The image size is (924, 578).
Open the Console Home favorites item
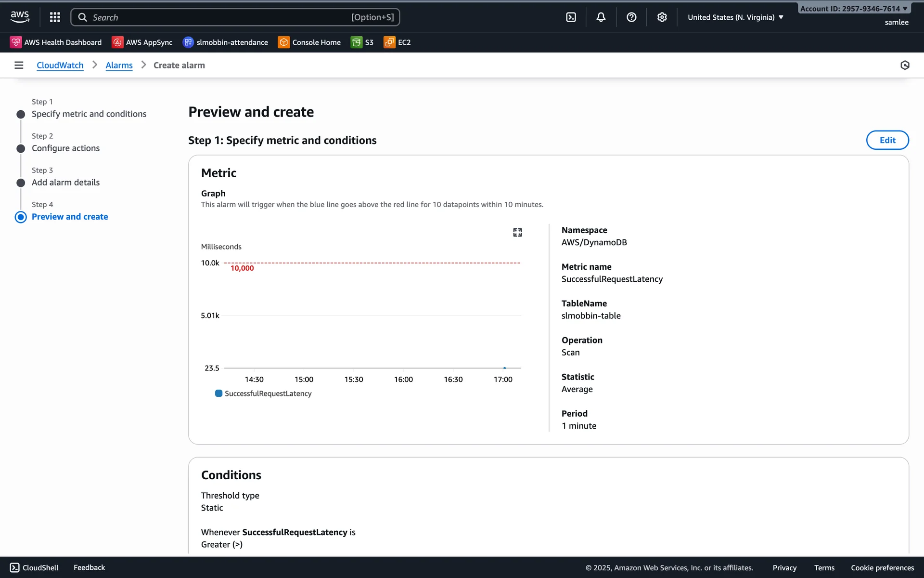click(x=309, y=42)
